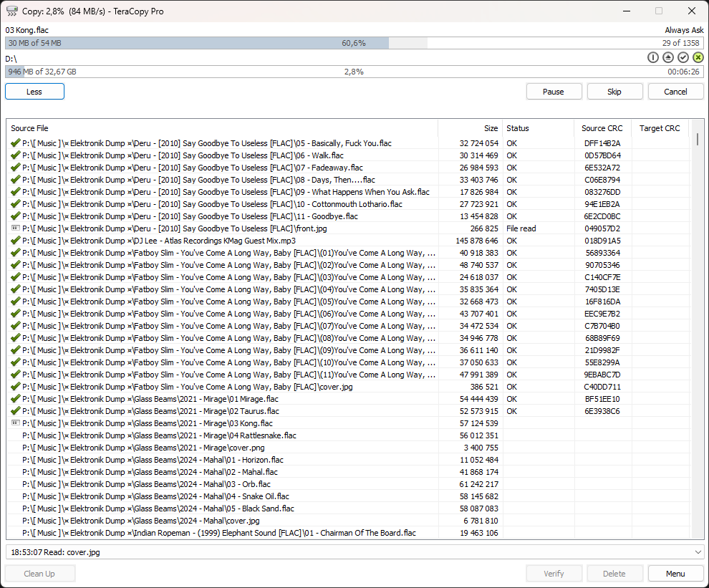Select the '02 - Mahal.flac' row
Viewport: 709px width, 588px height.
(x=349, y=472)
